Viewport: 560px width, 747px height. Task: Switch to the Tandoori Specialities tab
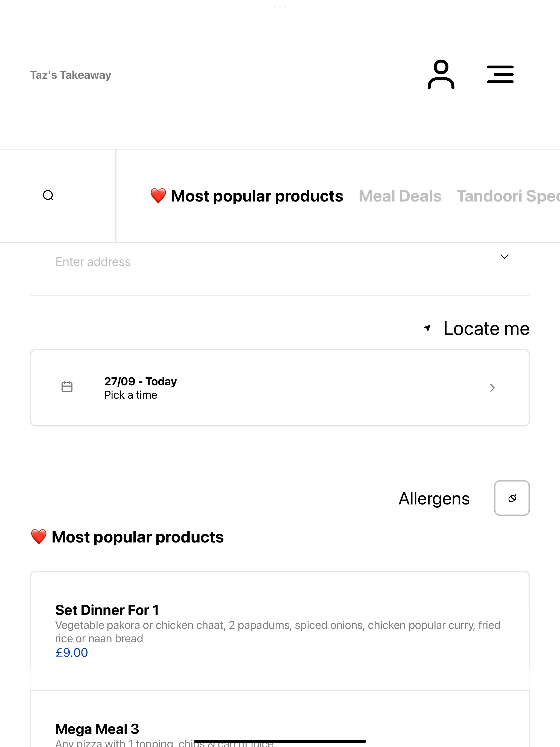point(508,196)
